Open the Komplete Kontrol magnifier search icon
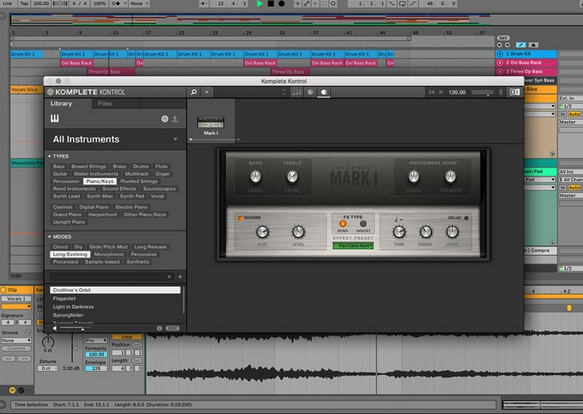 (194, 92)
